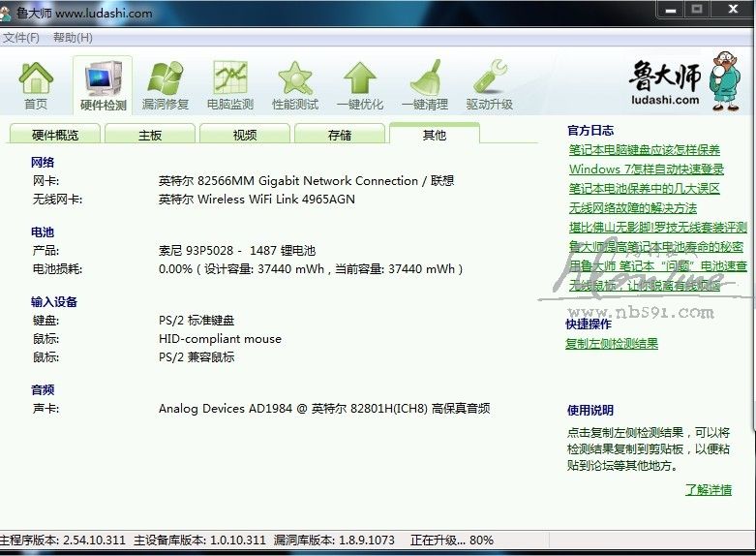Open the 了解详情 link

pyautogui.click(x=709, y=490)
